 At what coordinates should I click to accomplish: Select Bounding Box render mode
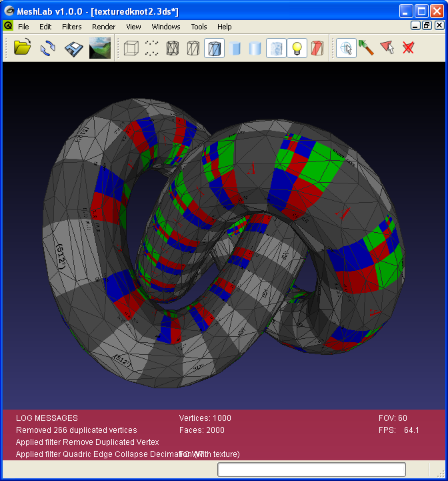(x=131, y=48)
